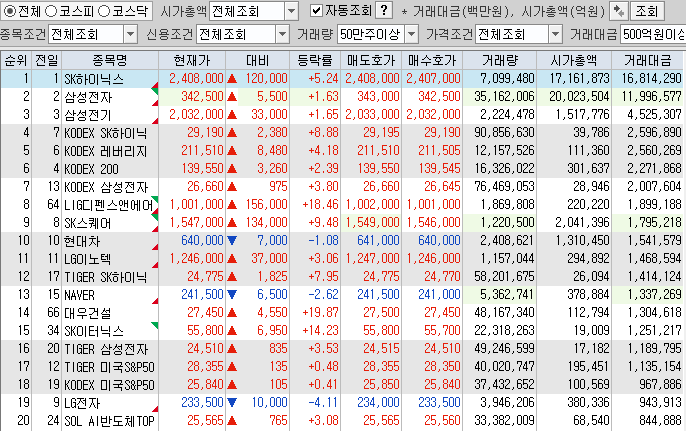Viewport: 686px width, 431px height.
Task: Select the 전체 radio button
Action: pyautogui.click(x=8, y=11)
